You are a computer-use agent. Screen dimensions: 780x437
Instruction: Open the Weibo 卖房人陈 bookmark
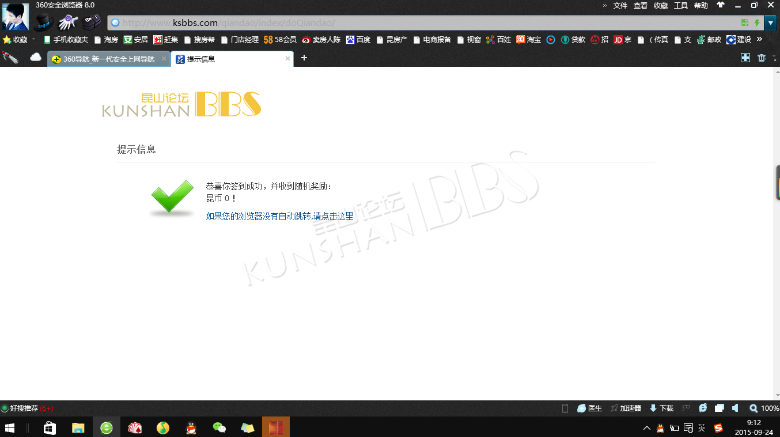coord(321,40)
